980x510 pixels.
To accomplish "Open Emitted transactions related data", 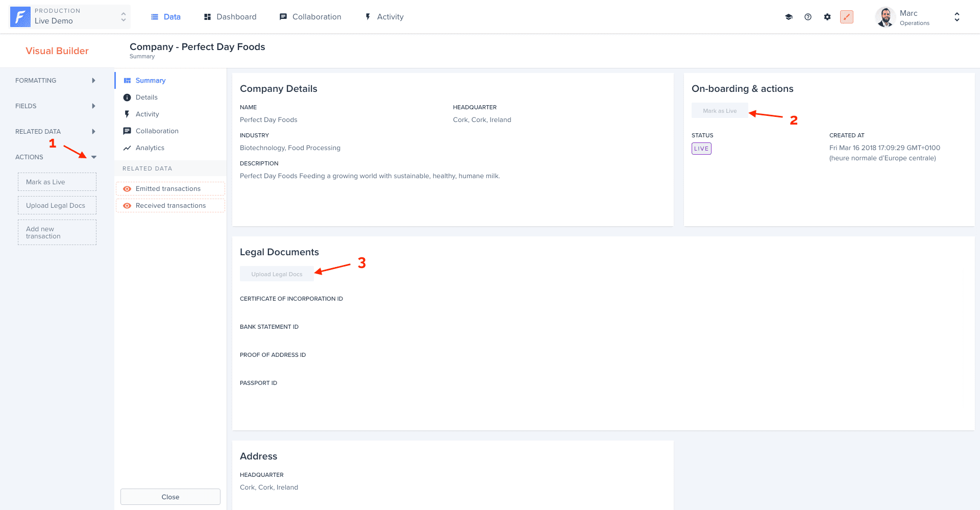I will 168,189.
